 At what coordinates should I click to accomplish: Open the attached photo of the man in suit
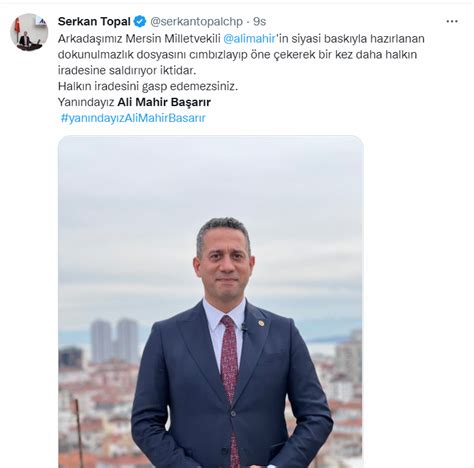211,301
